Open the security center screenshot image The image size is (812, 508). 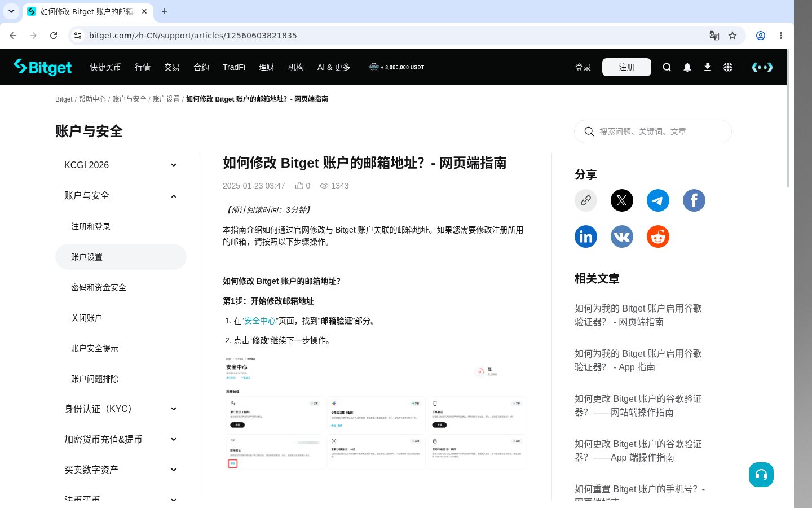tap(376, 413)
